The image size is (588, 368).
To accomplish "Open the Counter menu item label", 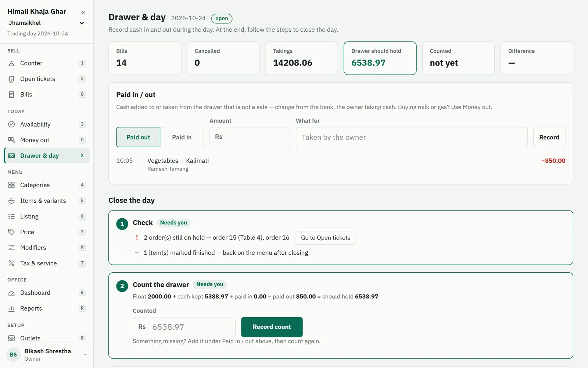I will pyautogui.click(x=31, y=63).
